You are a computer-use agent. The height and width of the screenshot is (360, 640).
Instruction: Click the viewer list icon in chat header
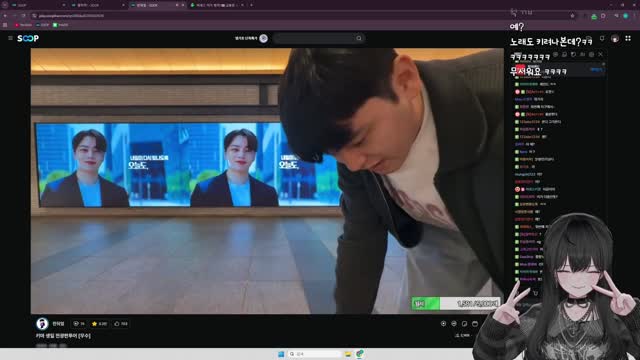pyautogui.click(x=582, y=54)
